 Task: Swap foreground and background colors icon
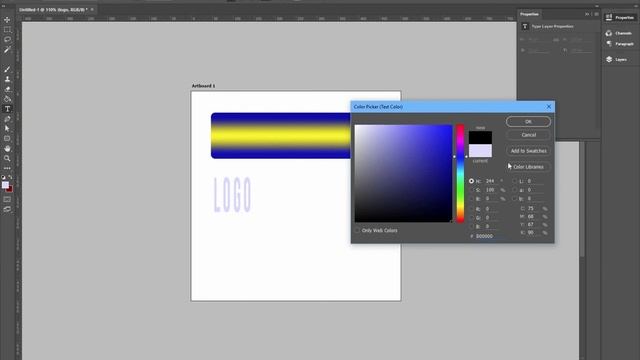pos(11,177)
